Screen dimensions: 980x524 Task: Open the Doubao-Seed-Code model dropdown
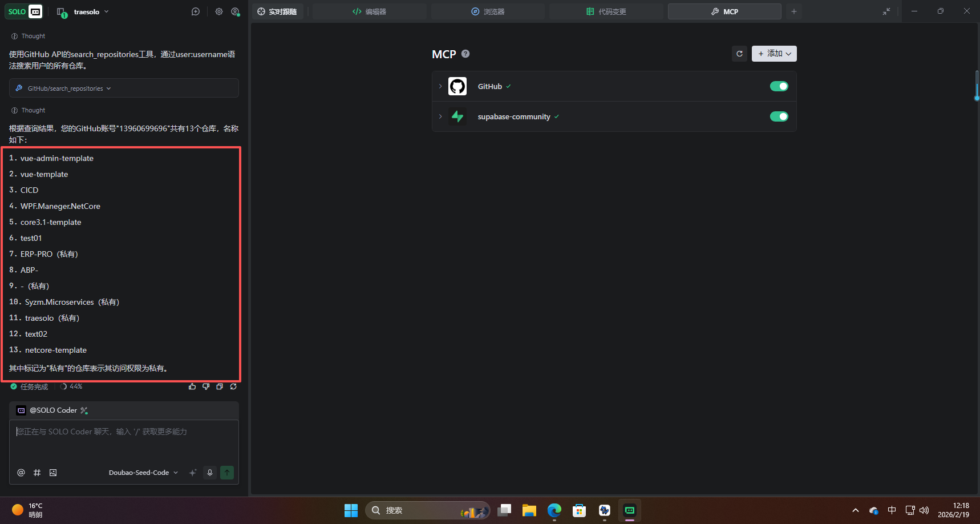click(143, 473)
